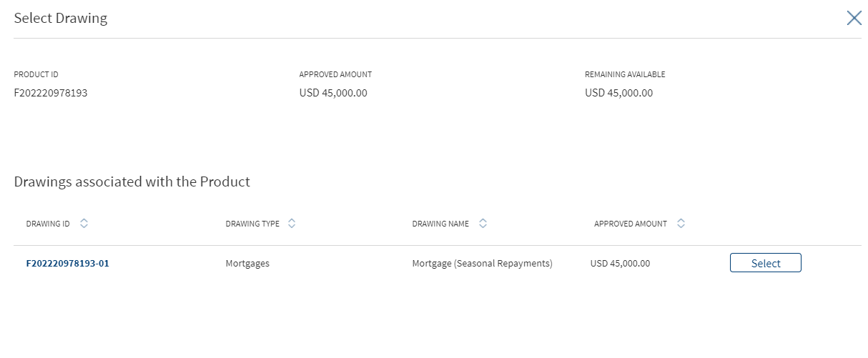Click the Drawing Name column header label
Screen dimensions: 868x358
coord(440,224)
